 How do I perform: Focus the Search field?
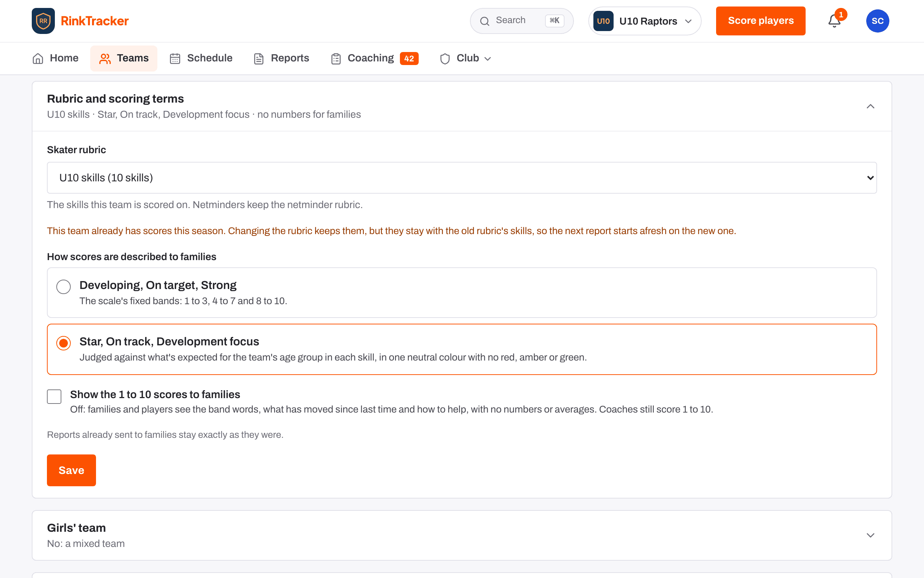click(x=522, y=21)
